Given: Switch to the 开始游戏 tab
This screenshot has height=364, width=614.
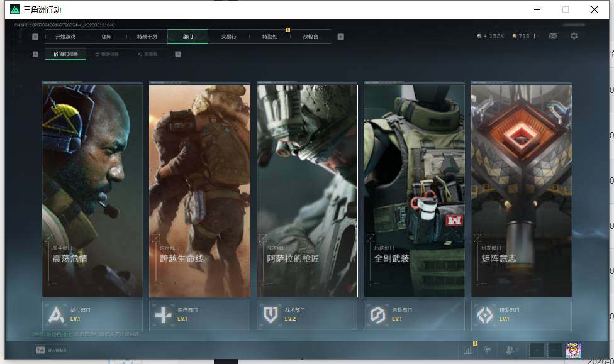Looking at the screenshot, I should (65, 36).
